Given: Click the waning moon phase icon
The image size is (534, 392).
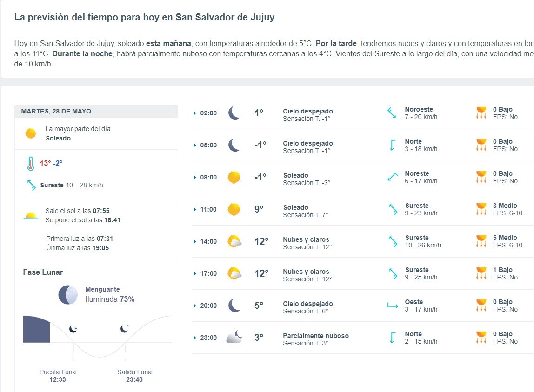Looking at the screenshot, I should (68, 295).
